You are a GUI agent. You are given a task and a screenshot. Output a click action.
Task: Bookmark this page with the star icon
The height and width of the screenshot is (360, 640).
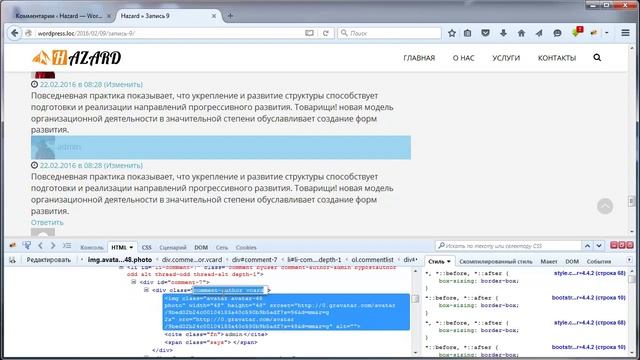pos(452,33)
